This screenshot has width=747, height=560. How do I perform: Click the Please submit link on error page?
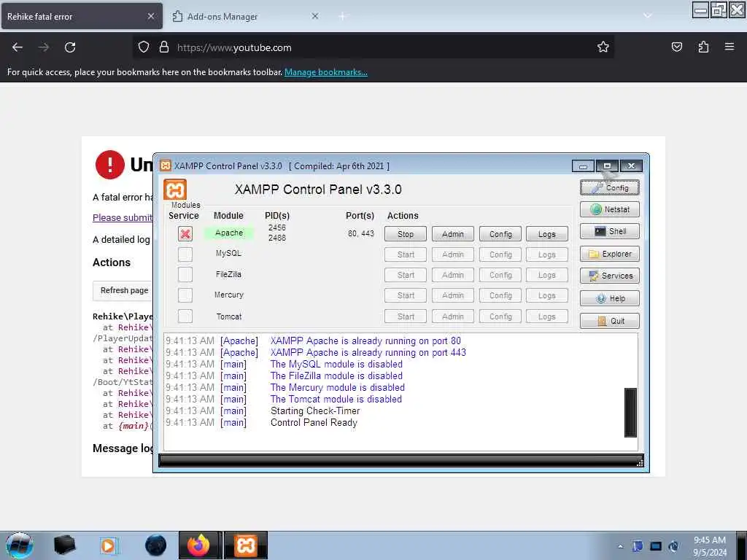point(123,217)
